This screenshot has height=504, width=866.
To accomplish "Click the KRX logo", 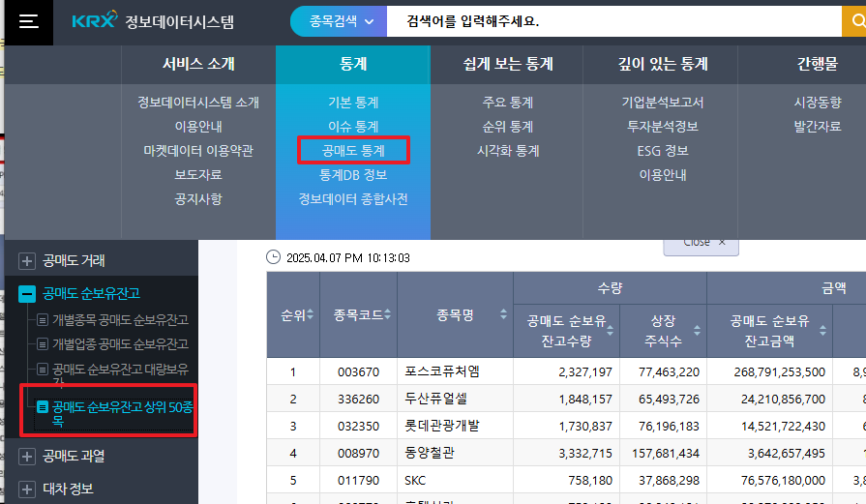I will coord(95,20).
